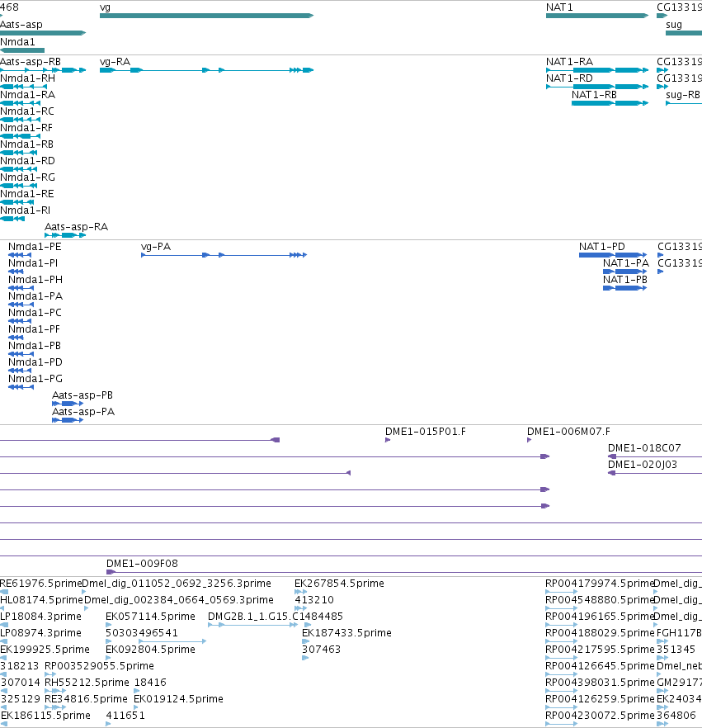Select the NAT1-PB protein label
This screenshot has width=702, height=728.
[x=625, y=280]
